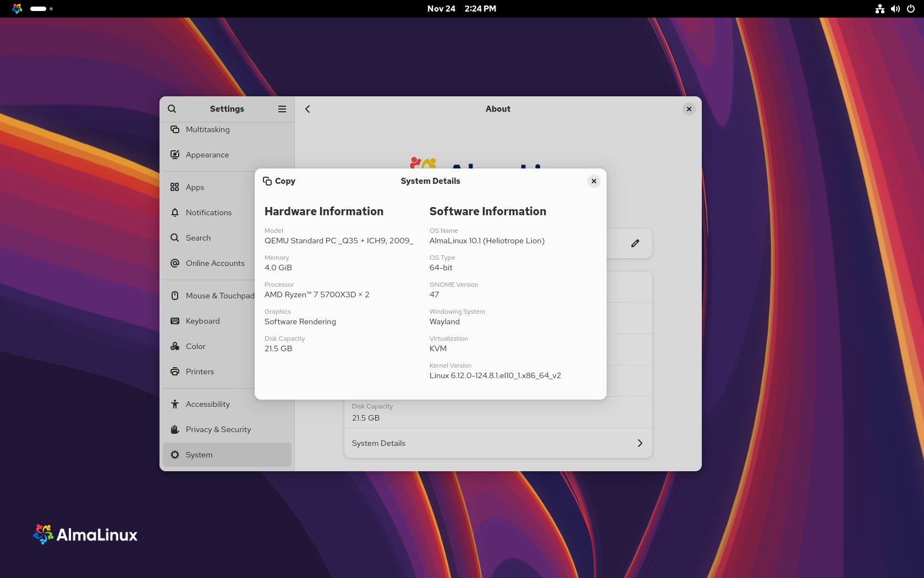Click the Notifications bell icon in the sidebar
924x578 pixels.
coord(174,212)
